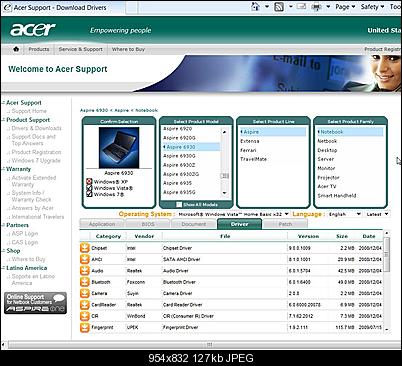Viewport: 402px width, 366px height.
Task: Sort the driver table by Version header
Action: coord(308,236)
